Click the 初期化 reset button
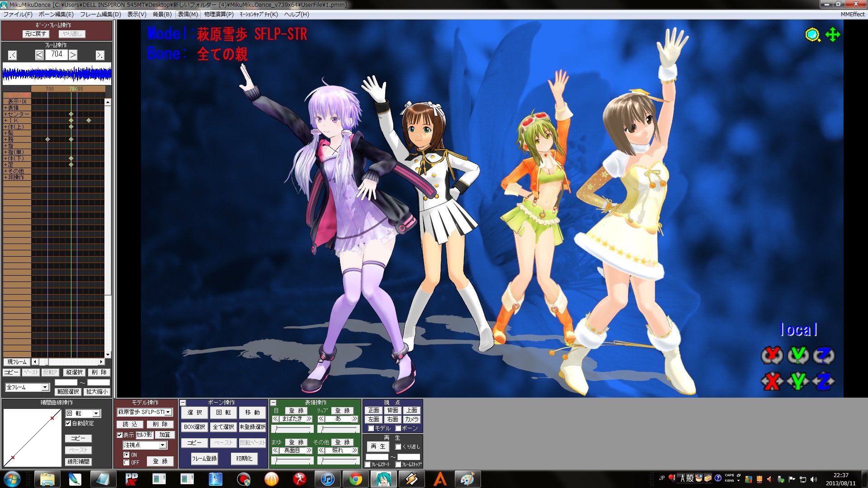868x488 pixels. click(244, 459)
